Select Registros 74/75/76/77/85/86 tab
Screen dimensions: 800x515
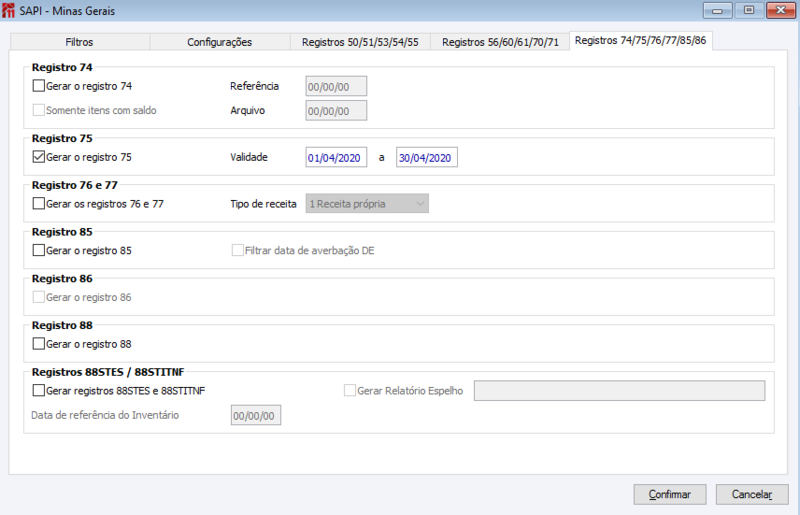pyautogui.click(x=641, y=40)
